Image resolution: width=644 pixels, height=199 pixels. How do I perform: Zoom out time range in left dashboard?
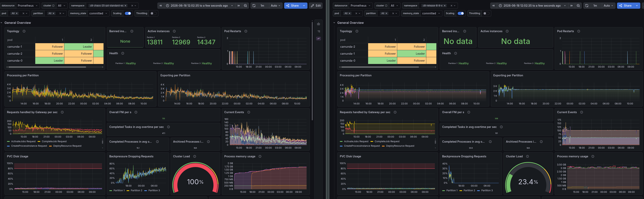pyautogui.click(x=245, y=5)
